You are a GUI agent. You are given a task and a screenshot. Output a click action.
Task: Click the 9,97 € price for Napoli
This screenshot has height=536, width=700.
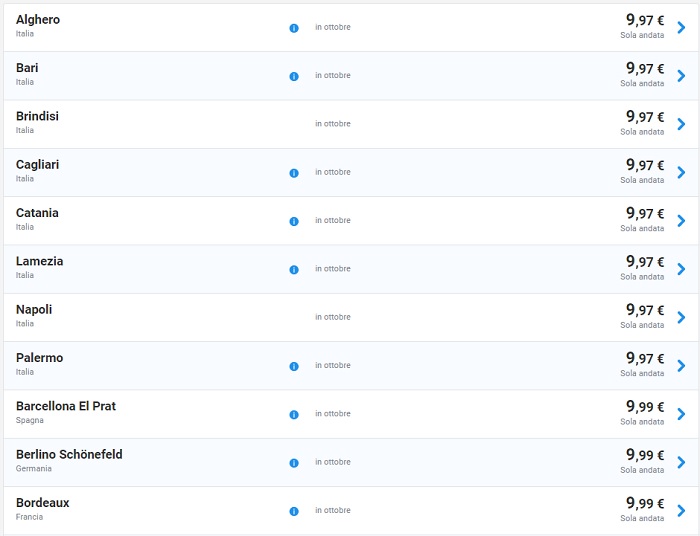(x=645, y=310)
